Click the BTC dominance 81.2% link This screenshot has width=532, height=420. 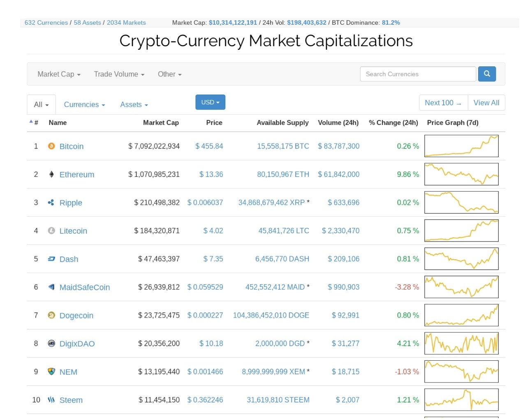[x=391, y=23]
